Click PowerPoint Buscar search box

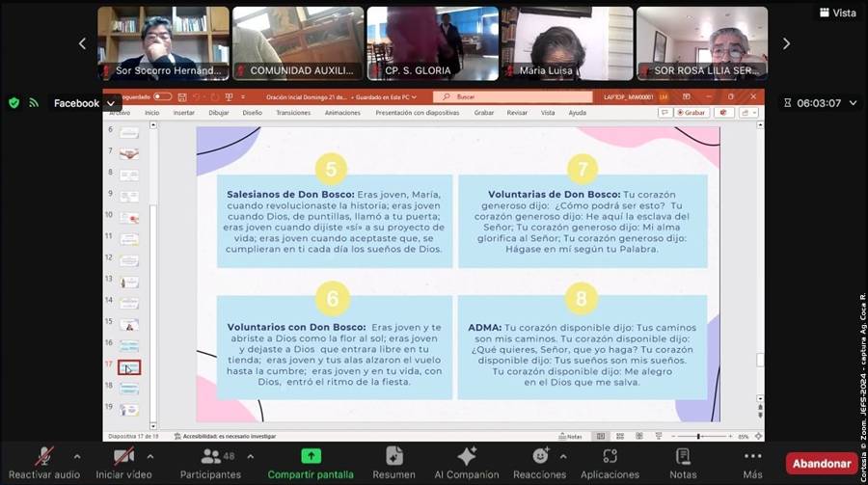tap(513, 96)
